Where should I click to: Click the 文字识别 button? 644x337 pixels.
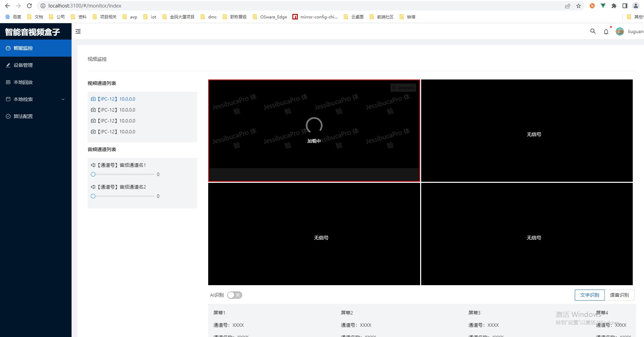(x=589, y=295)
